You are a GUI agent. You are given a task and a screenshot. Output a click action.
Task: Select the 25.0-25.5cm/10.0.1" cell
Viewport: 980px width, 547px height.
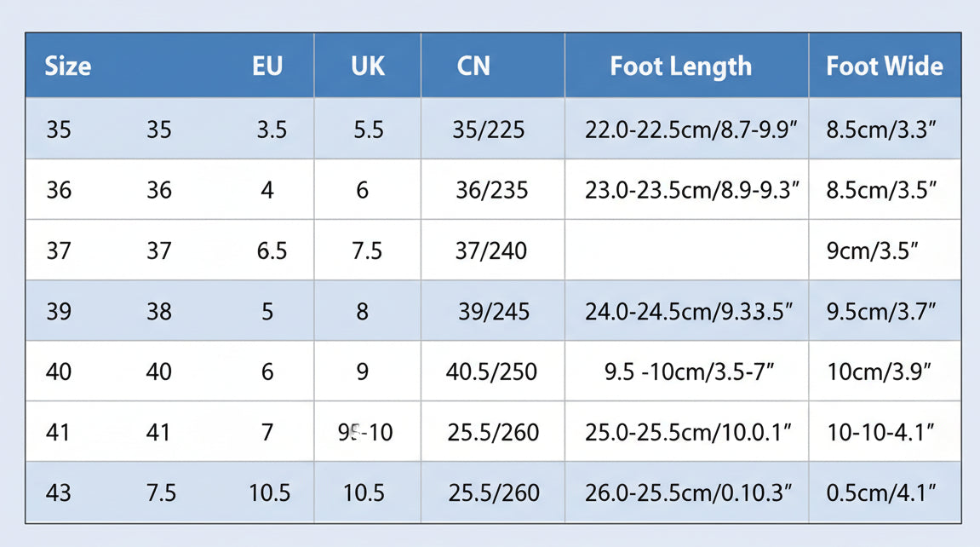[x=688, y=432]
